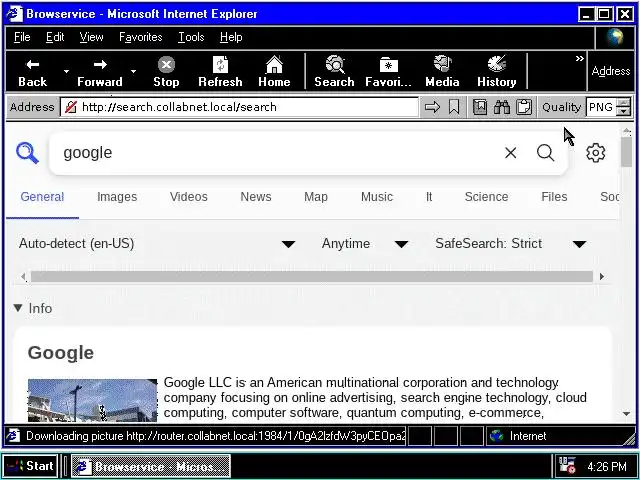The height and width of the screenshot is (480, 640).
Task: Submit search with the magnifier icon in box
Action: coord(545,153)
